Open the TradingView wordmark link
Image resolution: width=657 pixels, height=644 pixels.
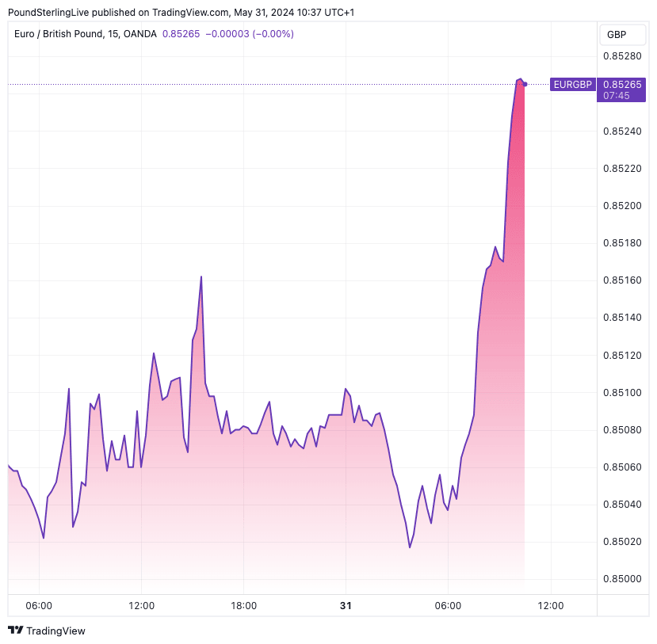click(55, 631)
